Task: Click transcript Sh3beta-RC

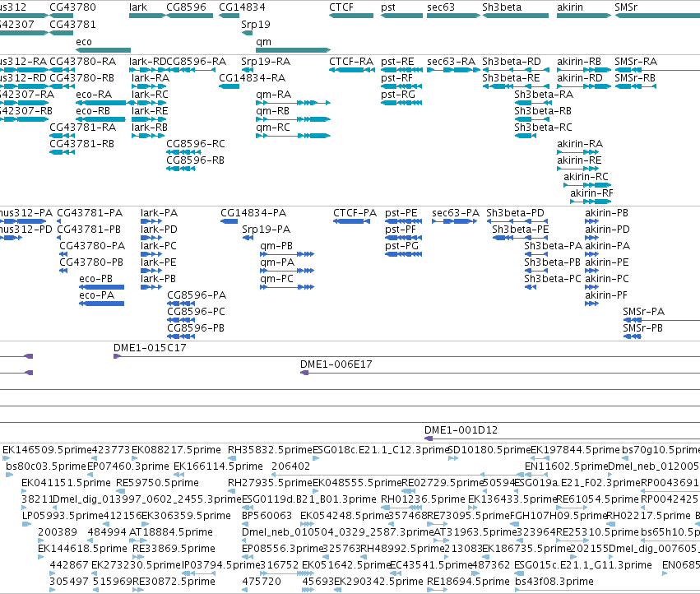Action: click(526, 136)
